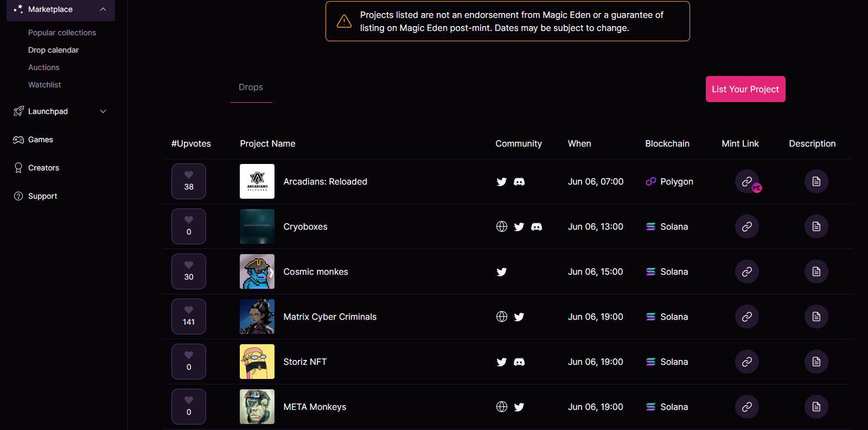Open the Arcadians: Reloaded mint link
Image resolution: width=868 pixels, height=430 pixels.
(x=746, y=182)
